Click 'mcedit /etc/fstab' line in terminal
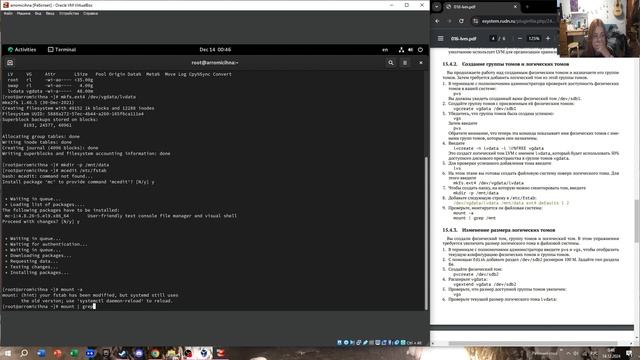 coord(54,171)
